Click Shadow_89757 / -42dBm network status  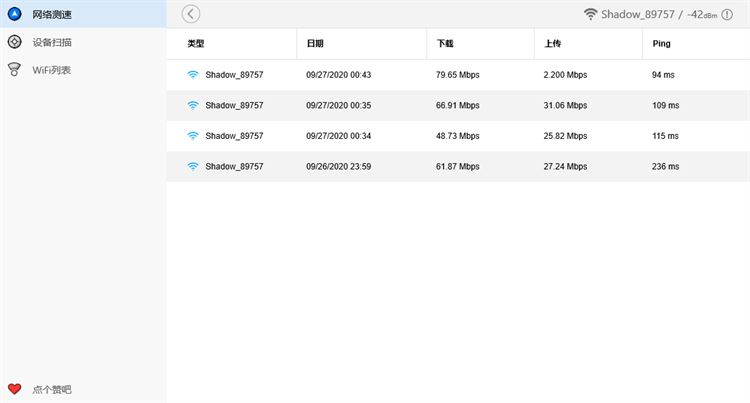click(x=659, y=14)
